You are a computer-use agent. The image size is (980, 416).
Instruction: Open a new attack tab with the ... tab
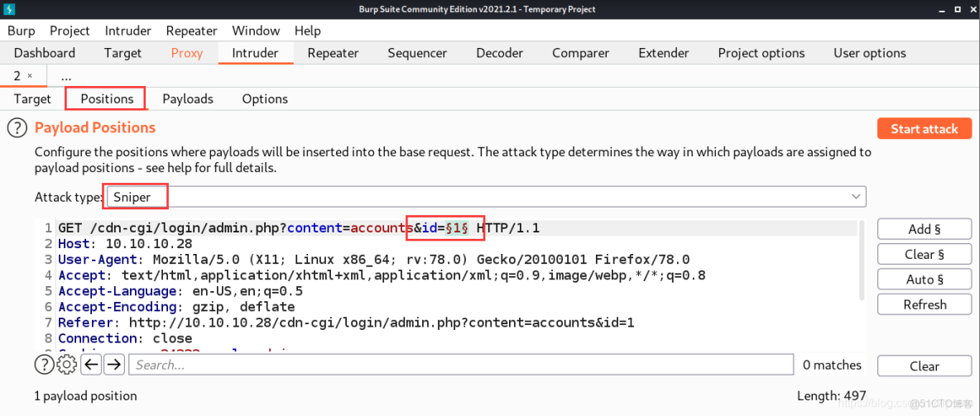point(66,75)
